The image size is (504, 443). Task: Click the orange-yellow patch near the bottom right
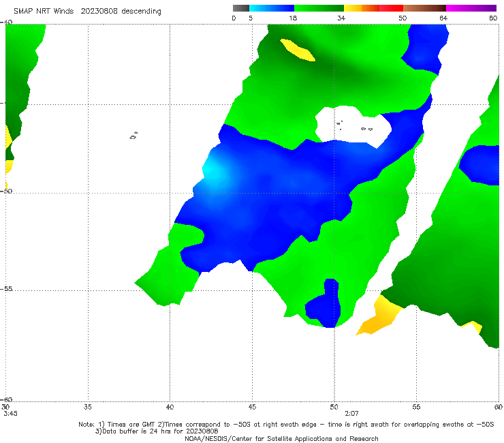[x=379, y=316]
